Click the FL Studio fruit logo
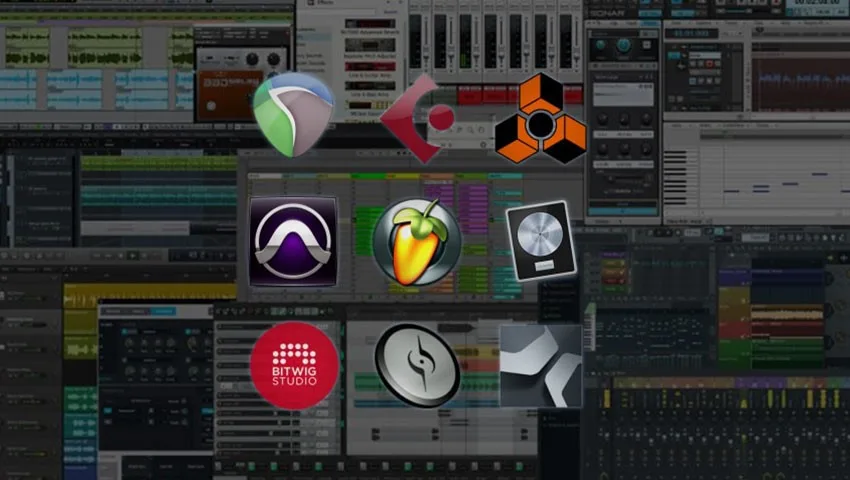The width and height of the screenshot is (850, 480). pos(417,242)
